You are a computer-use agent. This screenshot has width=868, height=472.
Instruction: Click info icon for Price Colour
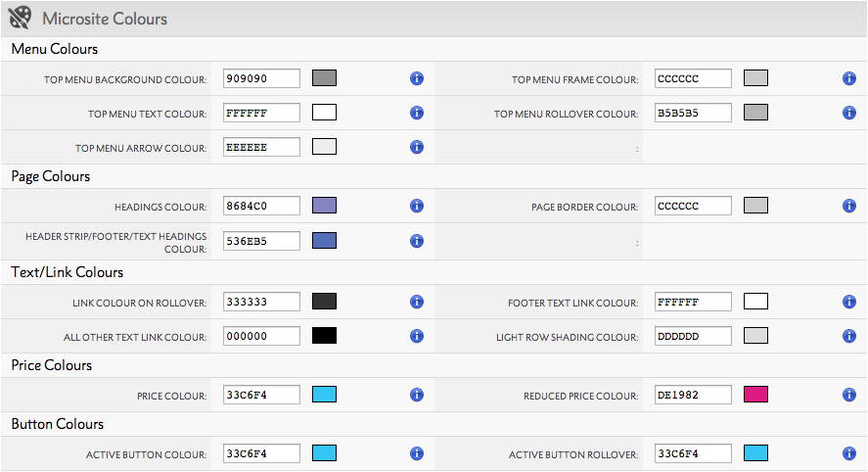tap(416, 395)
